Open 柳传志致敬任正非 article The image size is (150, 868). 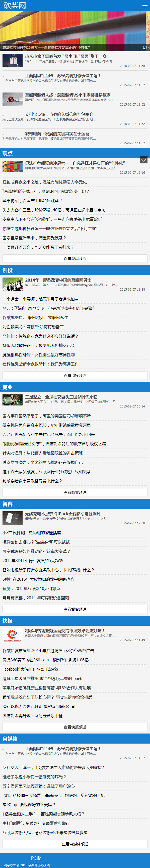coord(39,345)
